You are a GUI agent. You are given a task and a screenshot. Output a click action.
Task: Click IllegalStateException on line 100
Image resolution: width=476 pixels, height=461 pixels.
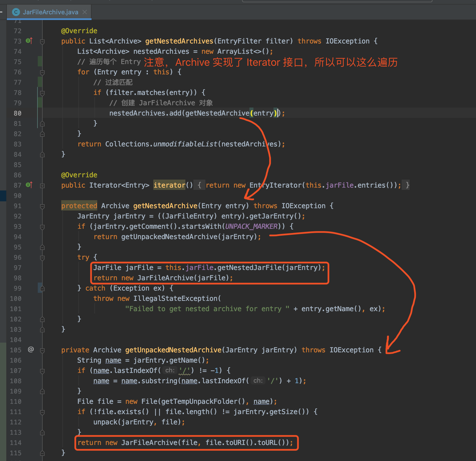pos(175,299)
